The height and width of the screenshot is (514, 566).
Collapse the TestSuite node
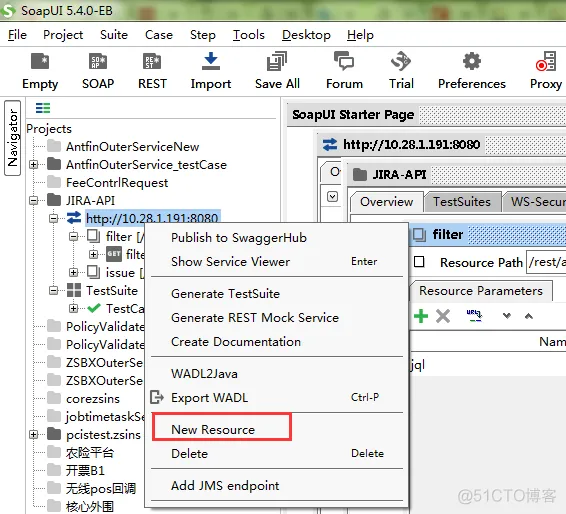click(x=53, y=290)
